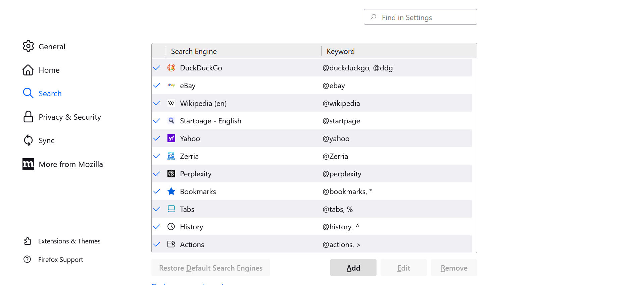Click the Extensions & Themes puzzle icon
The height and width of the screenshot is (285, 644).
[28, 241]
